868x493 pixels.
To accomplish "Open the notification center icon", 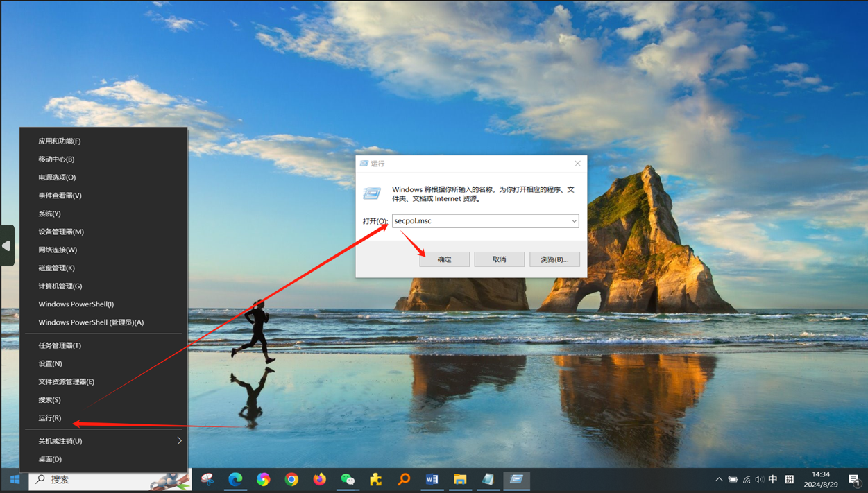I will click(854, 479).
